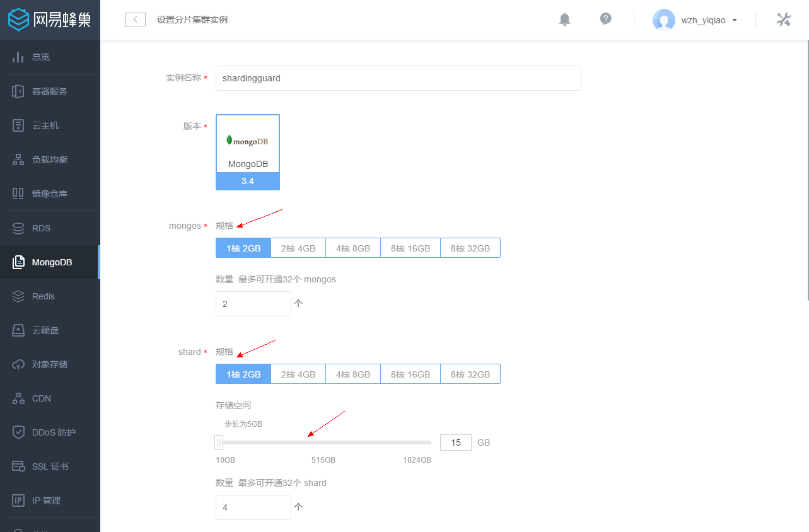Click the CDN network icon
This screenshot has width=809, height=532.
point(18,398)
